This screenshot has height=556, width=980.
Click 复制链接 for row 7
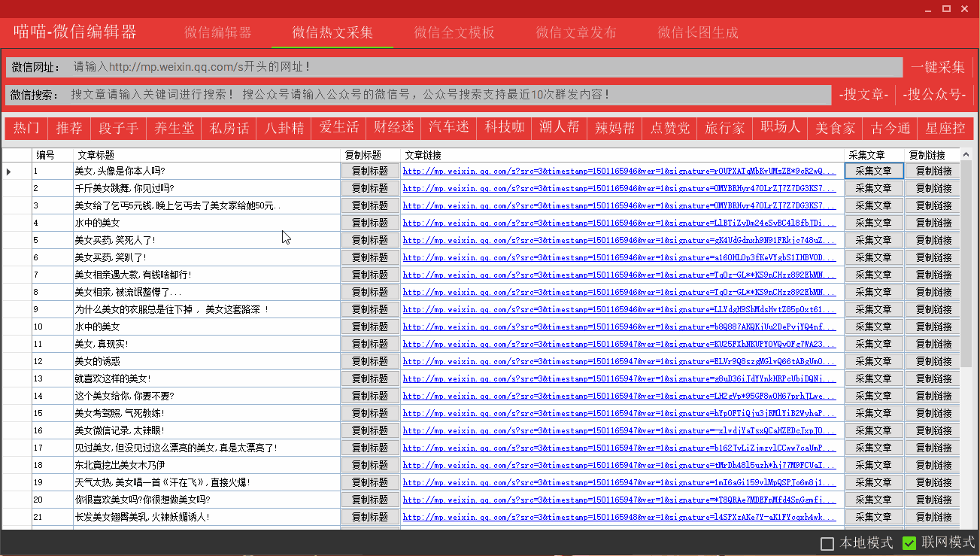click(933, 275)
